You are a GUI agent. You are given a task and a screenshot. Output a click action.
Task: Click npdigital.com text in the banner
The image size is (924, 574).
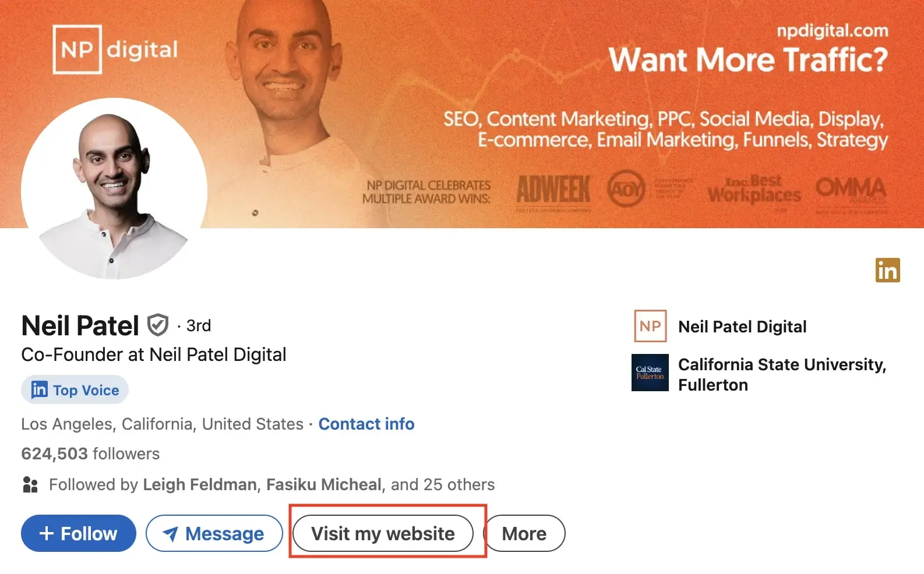tap(832, 30)
